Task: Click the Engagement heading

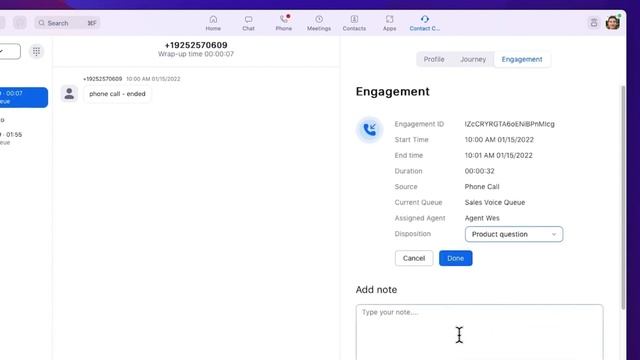Action: pyautogui.click(x=392, y=91)
